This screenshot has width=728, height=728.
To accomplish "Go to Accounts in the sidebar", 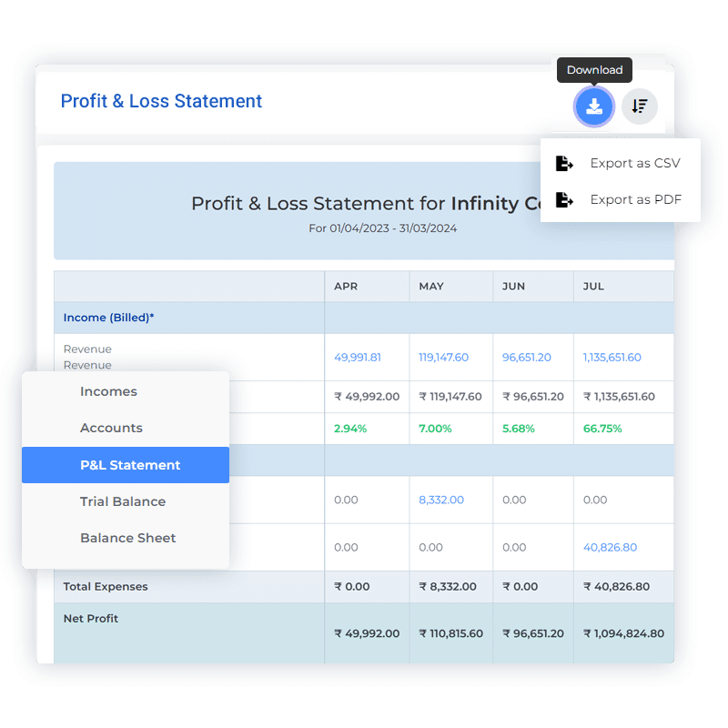I will click(x=111, y=429).
